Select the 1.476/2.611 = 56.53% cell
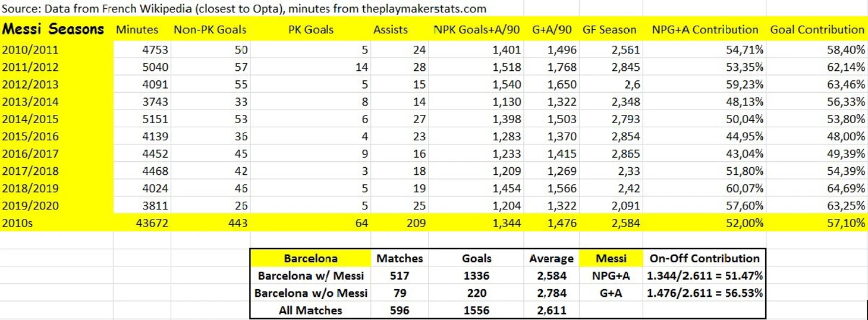 click(x=705, y=293)
